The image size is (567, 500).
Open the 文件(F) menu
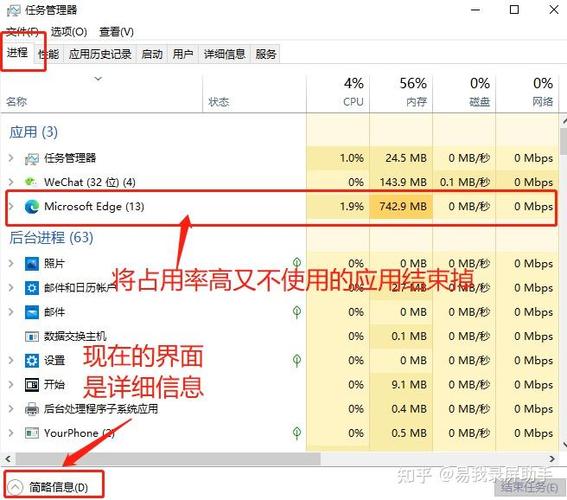pos(22,32)
